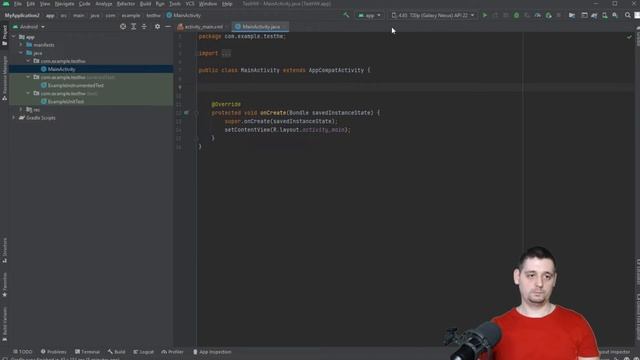Click Select Opened File target icon
Image resolution: width=640 pixels, height=360 pixels.
(x=123, y=27)
